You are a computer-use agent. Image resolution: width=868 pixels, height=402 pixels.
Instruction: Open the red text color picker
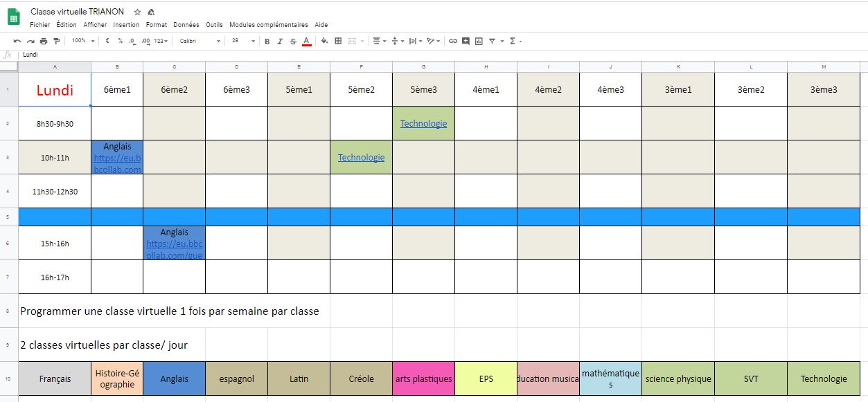pyautogui.click(x=306, y=42)
